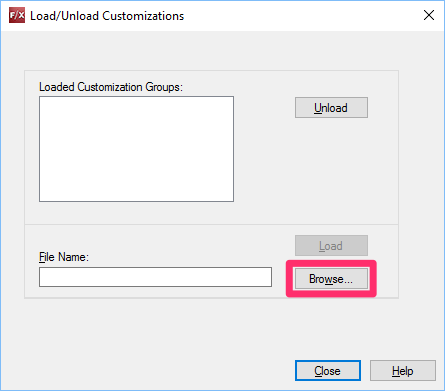The width and height of the screenshot is (445, 391).
Task: Click the F/X application icon in title bar
Action: tap(17, 15)
